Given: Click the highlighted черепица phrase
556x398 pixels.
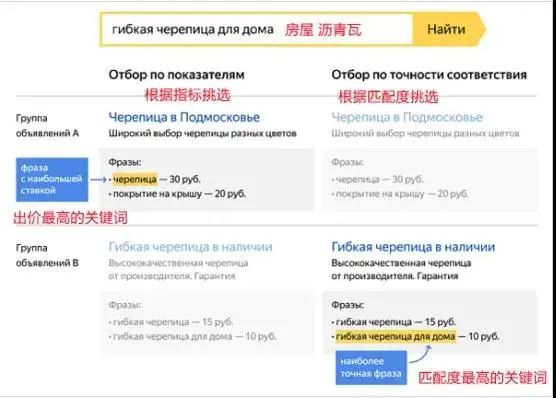Looking at the screenshot, I should point(135,179).
